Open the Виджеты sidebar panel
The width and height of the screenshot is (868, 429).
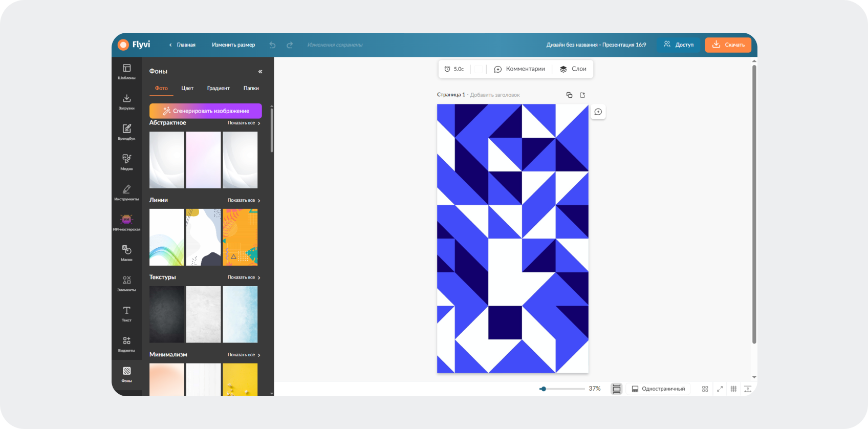tap(126, 344)
